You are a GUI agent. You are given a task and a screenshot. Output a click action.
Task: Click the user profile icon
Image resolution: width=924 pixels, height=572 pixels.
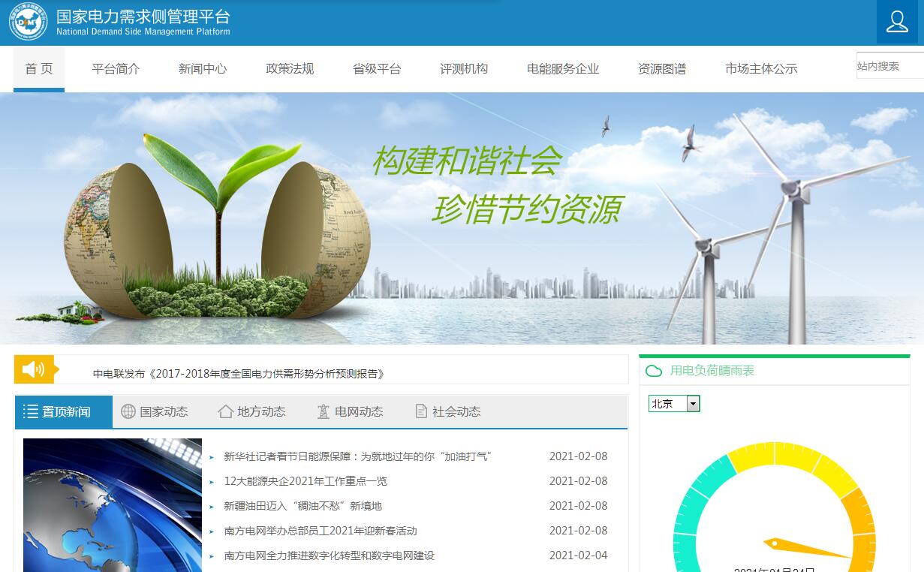tap(897, 22)
